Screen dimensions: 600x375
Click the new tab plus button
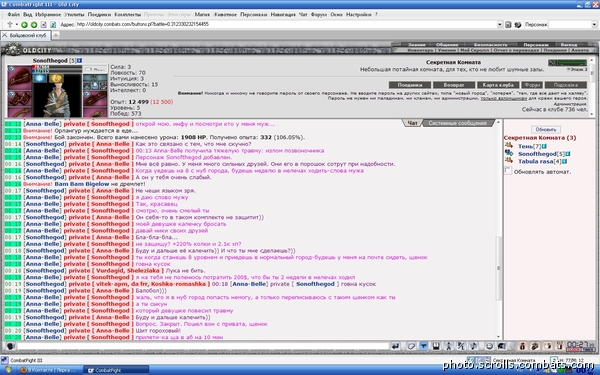tap(56, 35)
